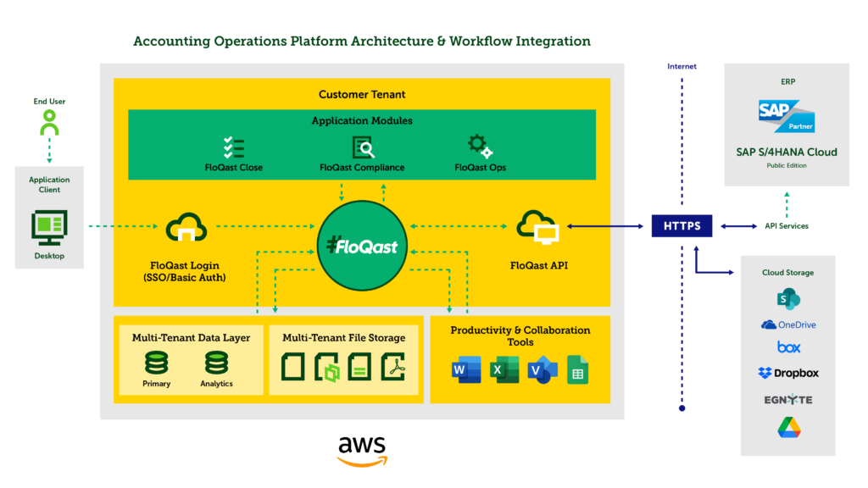This screenshot has height=488, width=868.
Task: Select the blank document file icon
Action: click(x=292, y=367)
